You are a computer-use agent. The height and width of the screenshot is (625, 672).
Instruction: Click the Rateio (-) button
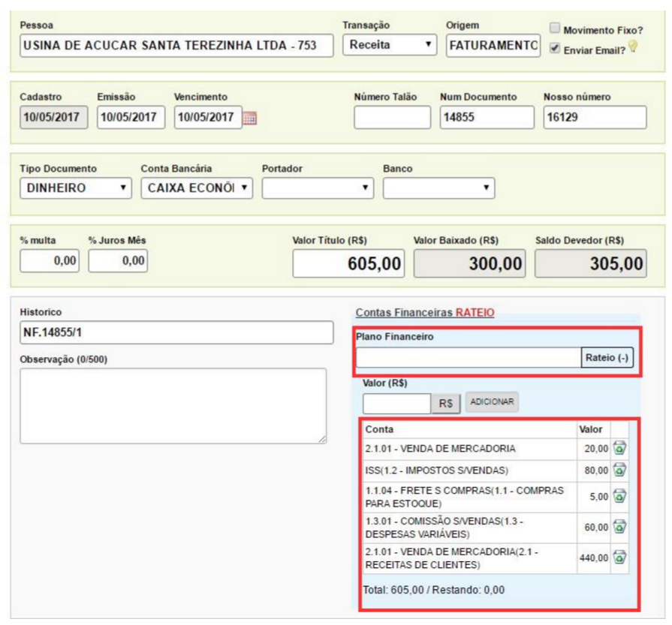coord(607,357)
